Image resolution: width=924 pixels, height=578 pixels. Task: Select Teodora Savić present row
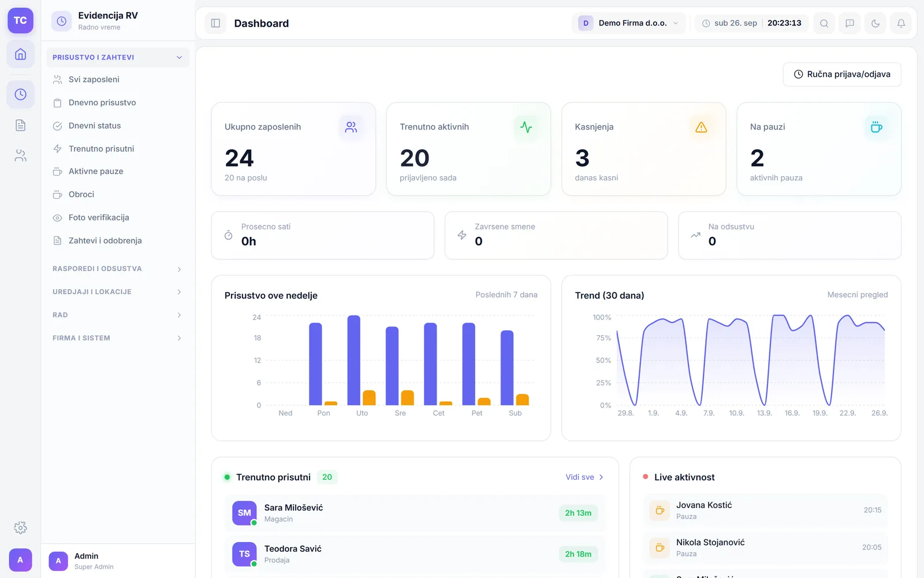415,554
